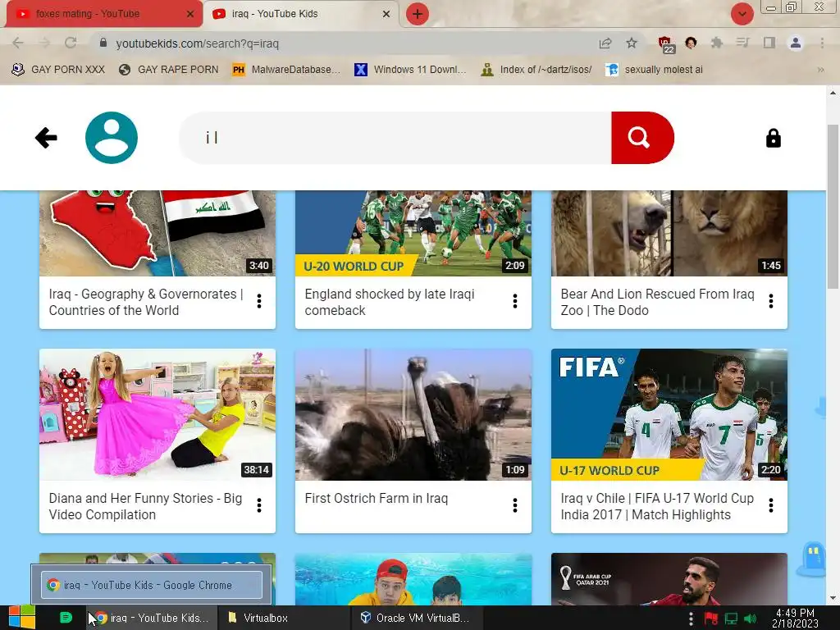
Task: Open the Windows 11 Downl... bookmark
Action: (411, 70)
